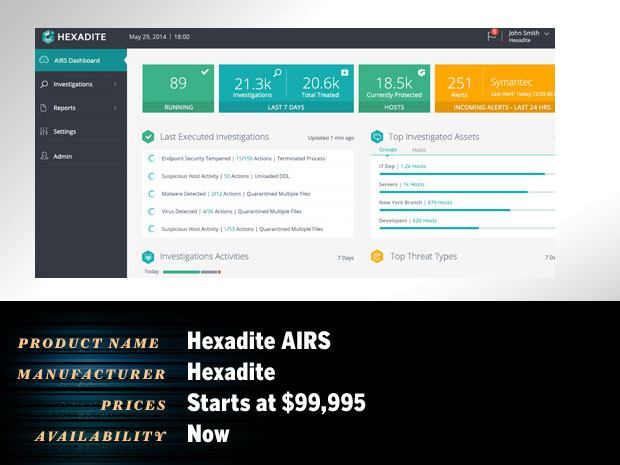Open the Virus Detected investigation row

[248, 212]
